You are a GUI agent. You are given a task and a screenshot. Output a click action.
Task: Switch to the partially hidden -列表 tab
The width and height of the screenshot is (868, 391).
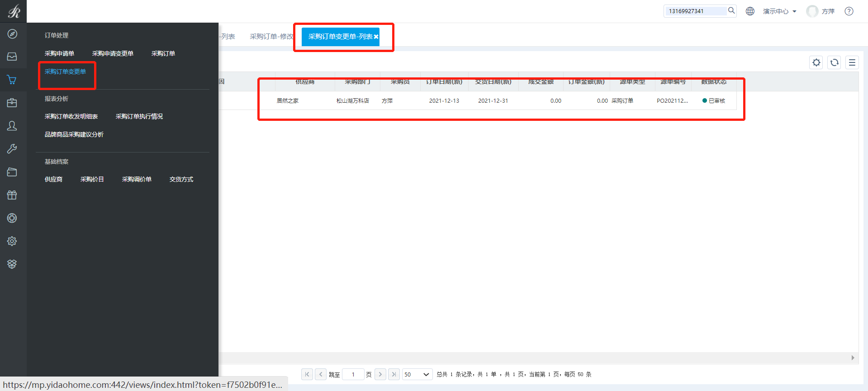[227, 36]
